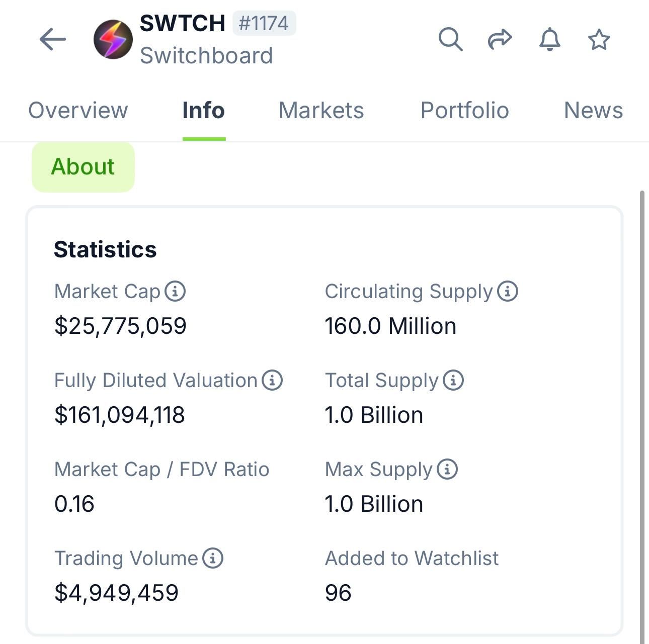649x644 pixels.
Task: Show Total Supply info icon
Action: (453, 380)
